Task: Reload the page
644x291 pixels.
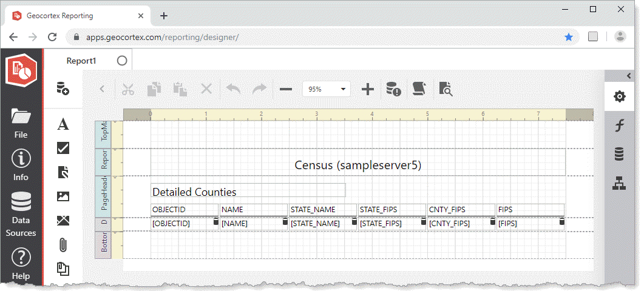Action: [52, 38]
